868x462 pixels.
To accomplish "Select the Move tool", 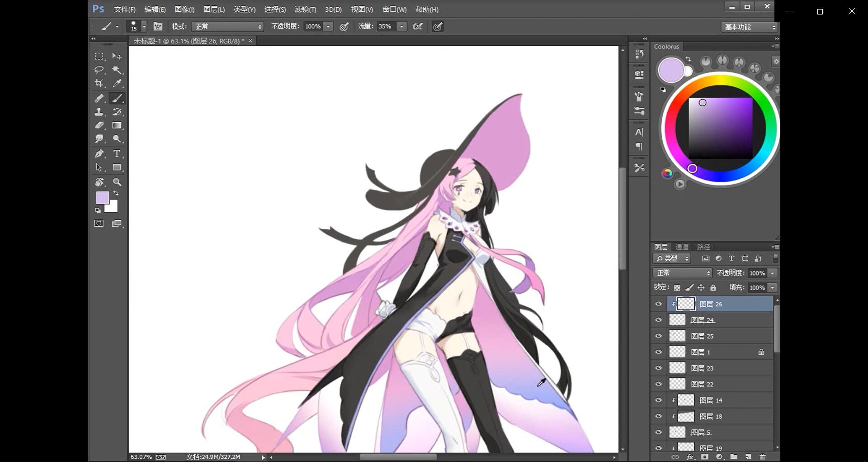I will [117, 56].
